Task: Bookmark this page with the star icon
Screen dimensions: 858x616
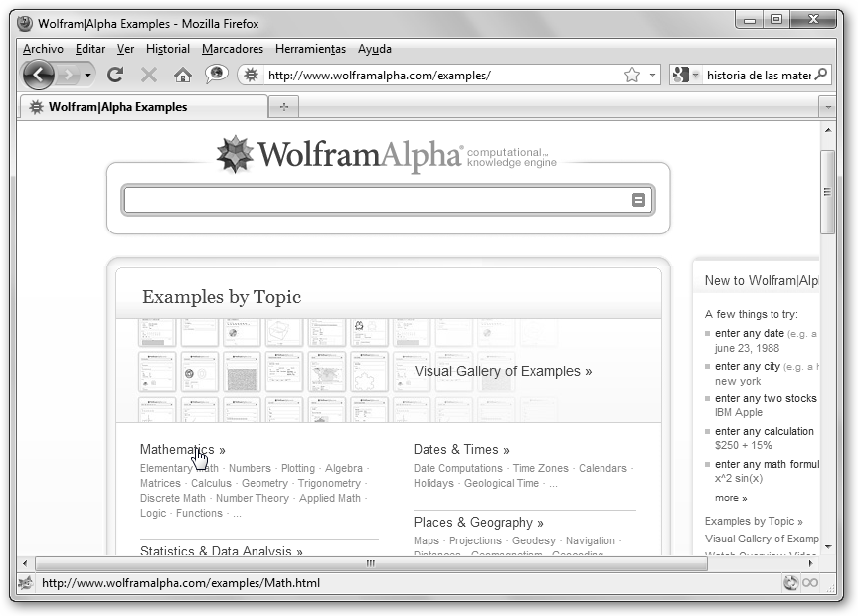Action: pos(631,75)
